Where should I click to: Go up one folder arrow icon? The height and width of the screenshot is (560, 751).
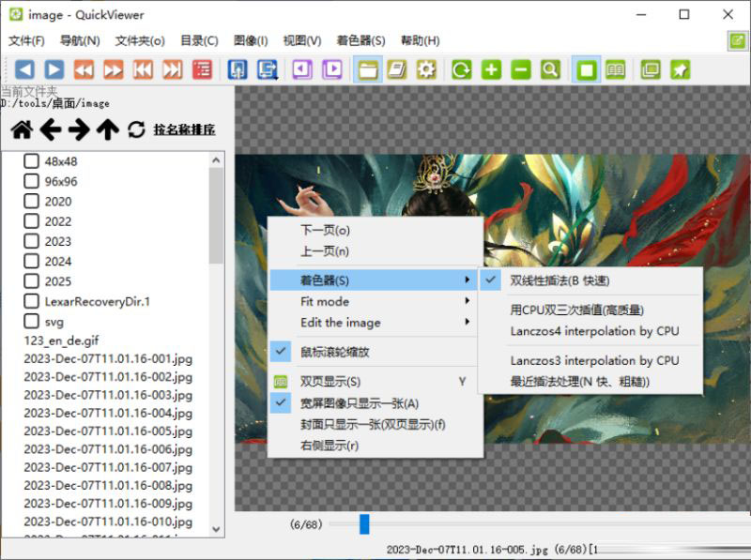click(108, 129)
